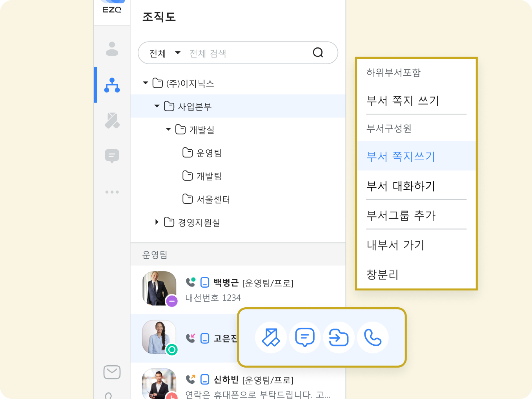Click 신하빈's profile photo
This screenshot has width=532, height=399.
point(159,384)
